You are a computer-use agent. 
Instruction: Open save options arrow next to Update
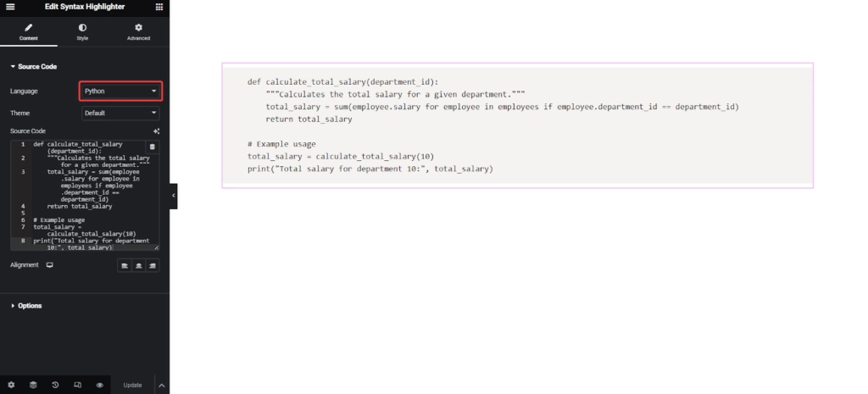(x=162, y=386)
